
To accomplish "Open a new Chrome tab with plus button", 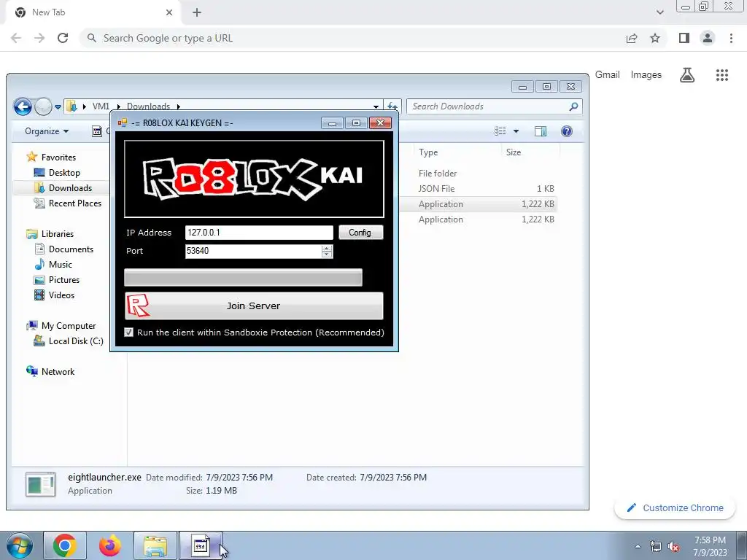I will click(x=197, y=13).
